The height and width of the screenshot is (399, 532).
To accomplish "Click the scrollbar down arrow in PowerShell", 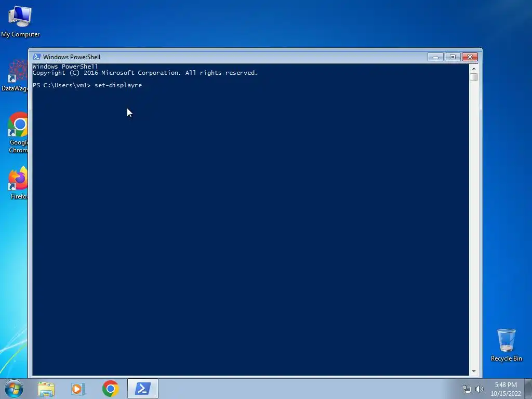I will [474, 371].
